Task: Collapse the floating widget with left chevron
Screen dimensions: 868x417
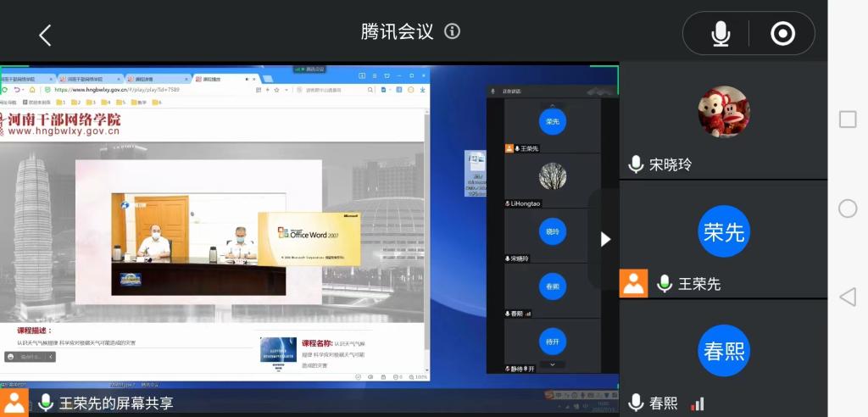Action: point(51,357)
